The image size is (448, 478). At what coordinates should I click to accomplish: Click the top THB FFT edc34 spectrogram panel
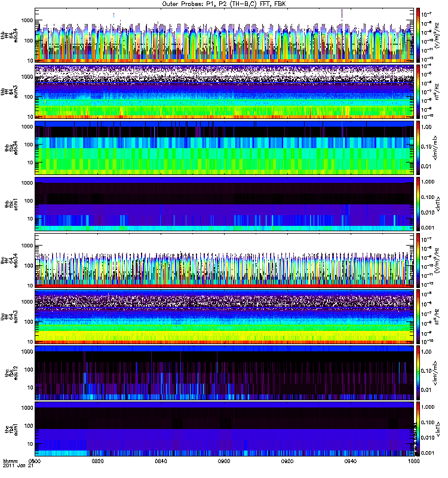pos(224,35)
